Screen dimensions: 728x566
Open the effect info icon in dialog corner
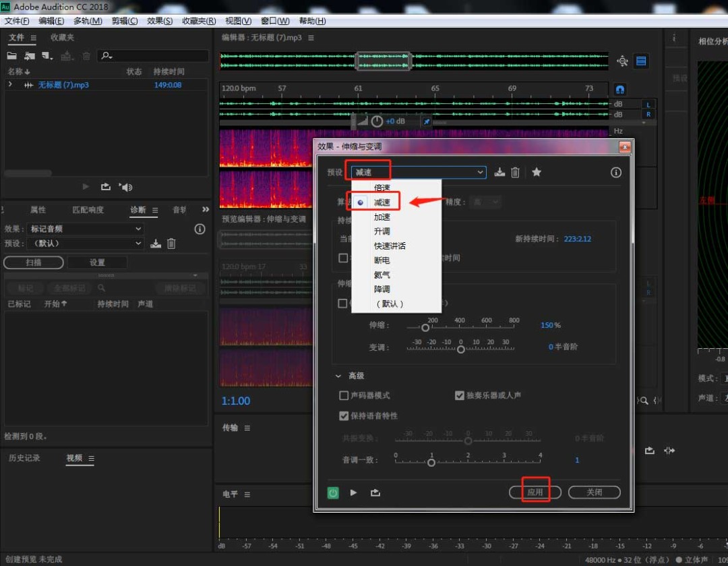click(x=615, y=172)
